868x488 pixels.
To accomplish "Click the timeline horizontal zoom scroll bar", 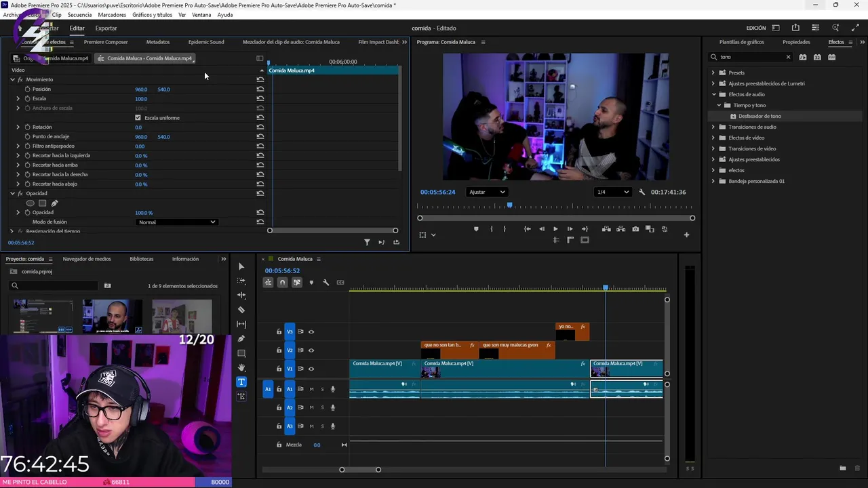I will coord(360,470).
